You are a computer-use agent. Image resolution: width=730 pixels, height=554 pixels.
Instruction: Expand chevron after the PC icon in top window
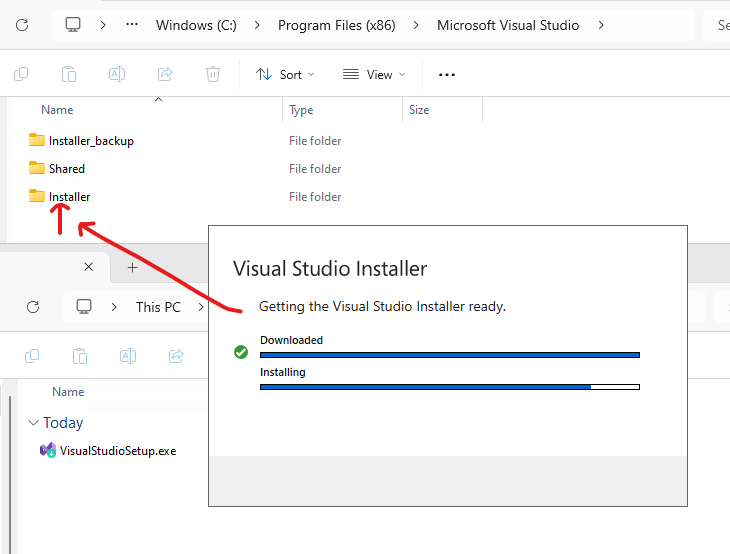pos(103,25)
